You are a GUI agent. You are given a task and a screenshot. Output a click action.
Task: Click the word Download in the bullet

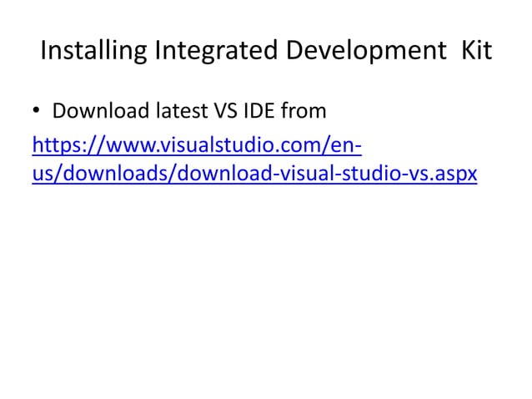click(x=101, y=111)
